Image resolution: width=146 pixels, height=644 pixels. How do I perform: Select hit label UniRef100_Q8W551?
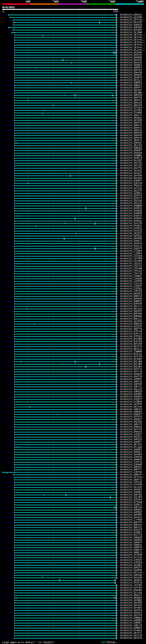pyautogui.click(x=131, y=82)
